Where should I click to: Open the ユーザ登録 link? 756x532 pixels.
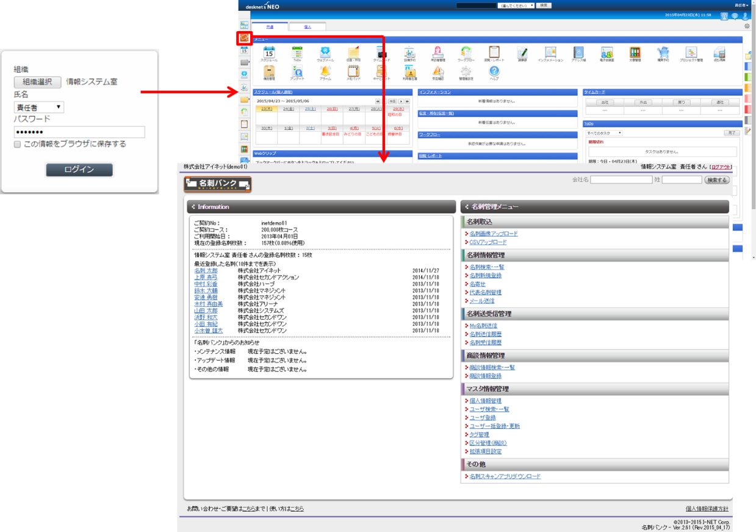tap(482, 418)
